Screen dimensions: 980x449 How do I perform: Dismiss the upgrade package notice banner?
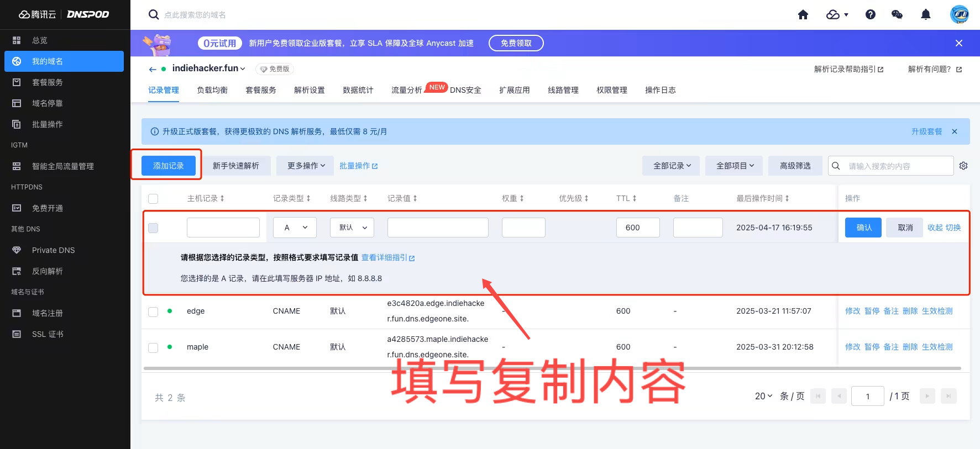coord(955,131)
